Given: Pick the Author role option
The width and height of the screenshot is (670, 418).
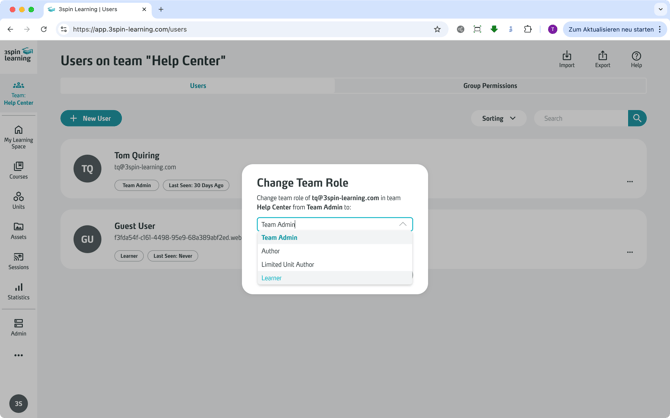Looking at the screenshot, I should click(x=270, y=251).
